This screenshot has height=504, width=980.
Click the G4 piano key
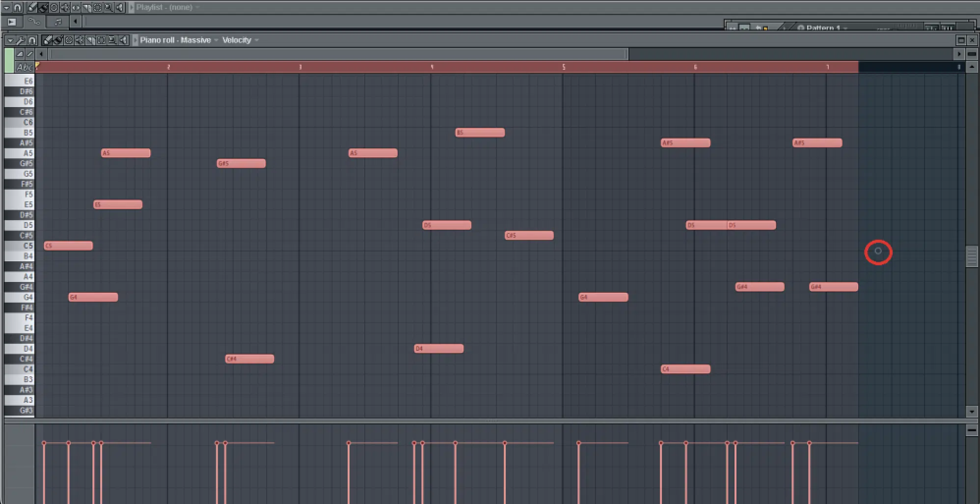click(20, 297)
